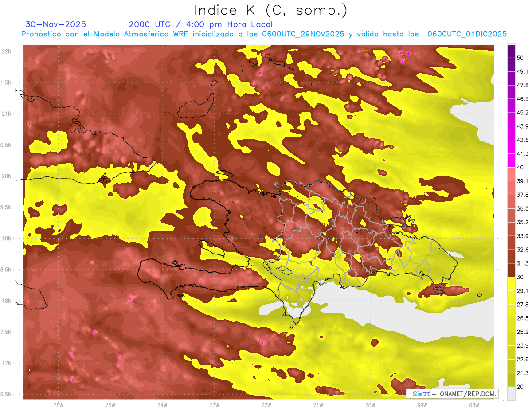Click the longitude axis label "73W"
Image resolution: width=532 pixels, height=411 pixels.
[214, 405]
